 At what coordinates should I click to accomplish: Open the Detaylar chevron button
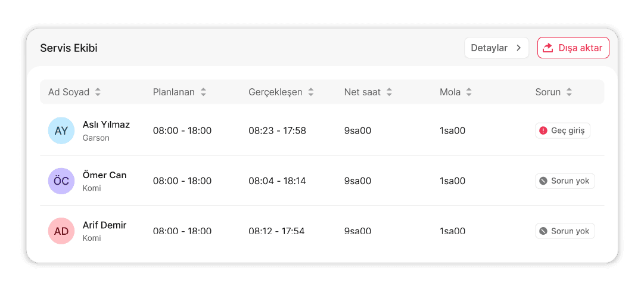pyautogui.click(x=496, y=48)
